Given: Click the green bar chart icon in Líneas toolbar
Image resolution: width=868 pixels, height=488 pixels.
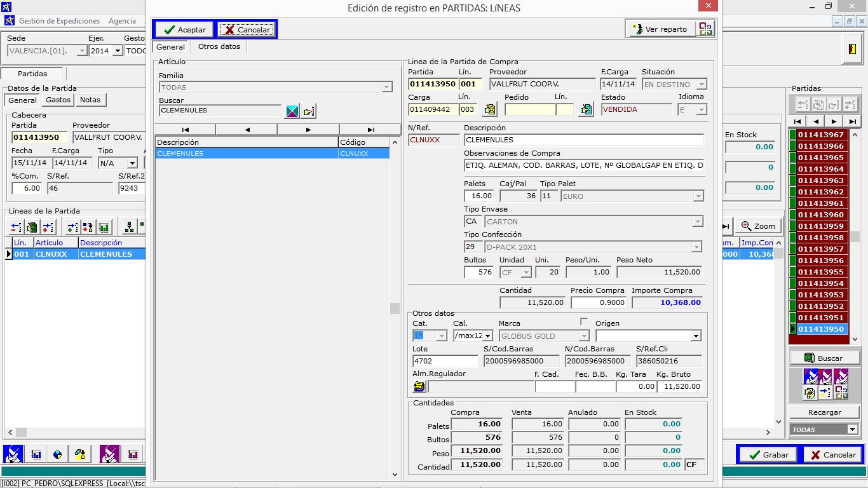Looking at the screenshot, I should [x=104, y=227].
